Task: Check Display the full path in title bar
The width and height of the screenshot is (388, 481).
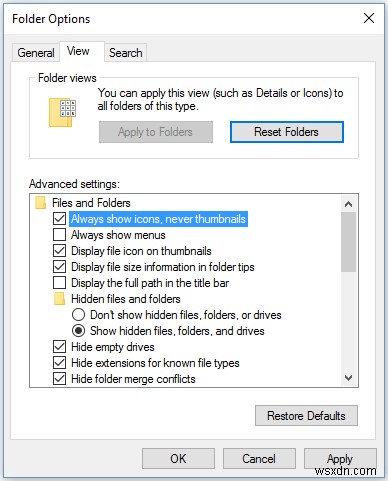Action: click(x=59, y=283)
